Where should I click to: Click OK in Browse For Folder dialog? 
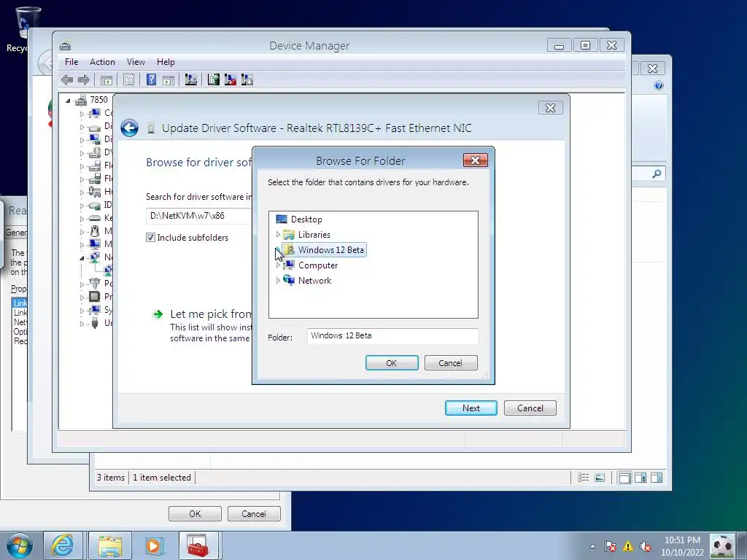coord(392,363)
